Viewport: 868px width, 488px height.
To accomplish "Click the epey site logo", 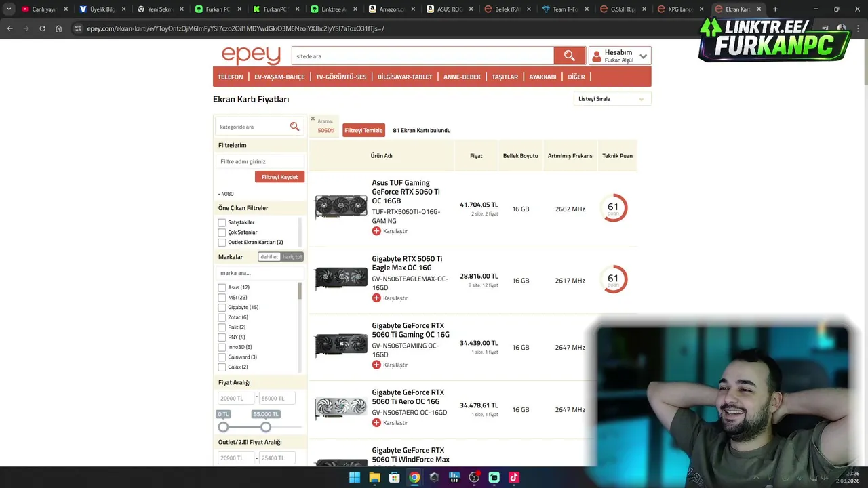I will coord(251,56).
